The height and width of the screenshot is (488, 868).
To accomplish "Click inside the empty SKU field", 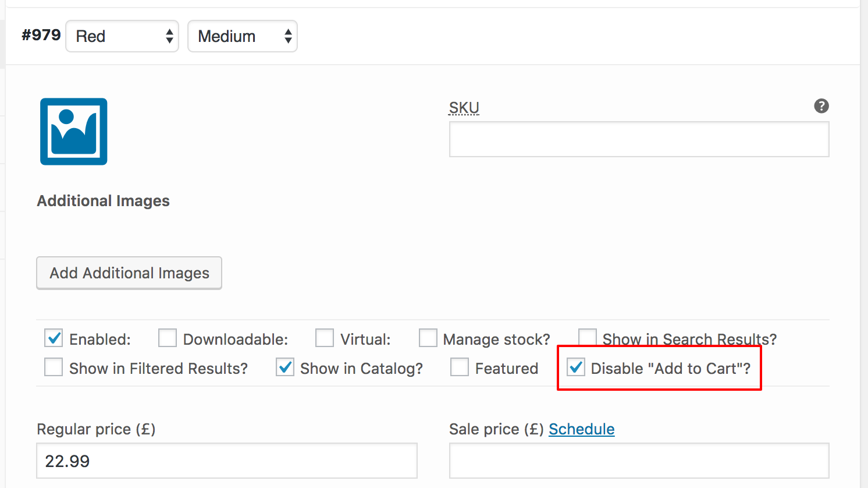I will coord(639,139).
